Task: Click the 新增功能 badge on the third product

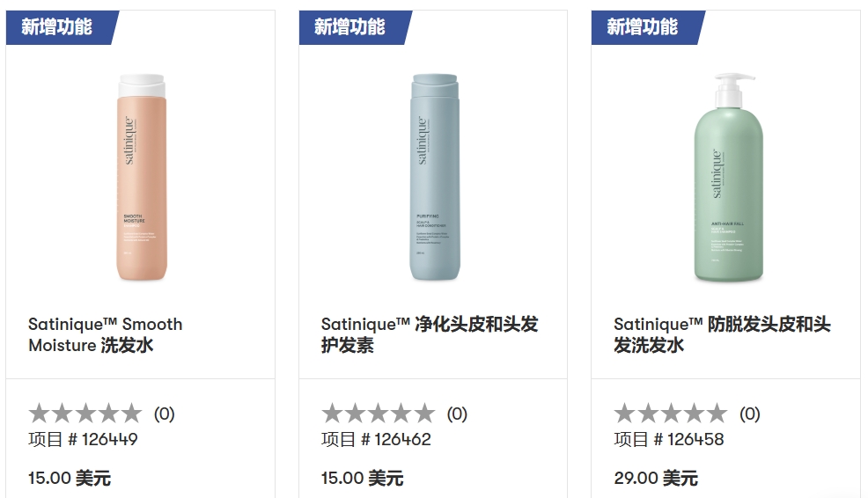Action: click(x=643, y=26)
